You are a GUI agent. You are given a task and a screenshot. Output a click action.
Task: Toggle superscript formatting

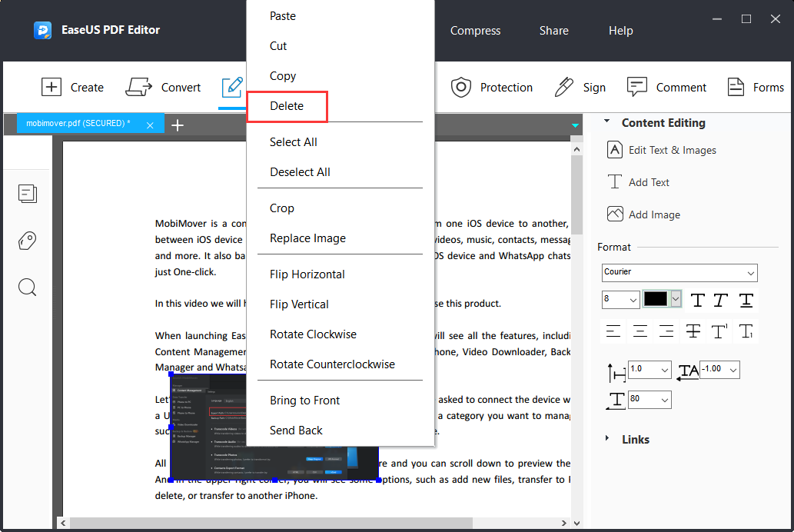[x=719, y=331]
